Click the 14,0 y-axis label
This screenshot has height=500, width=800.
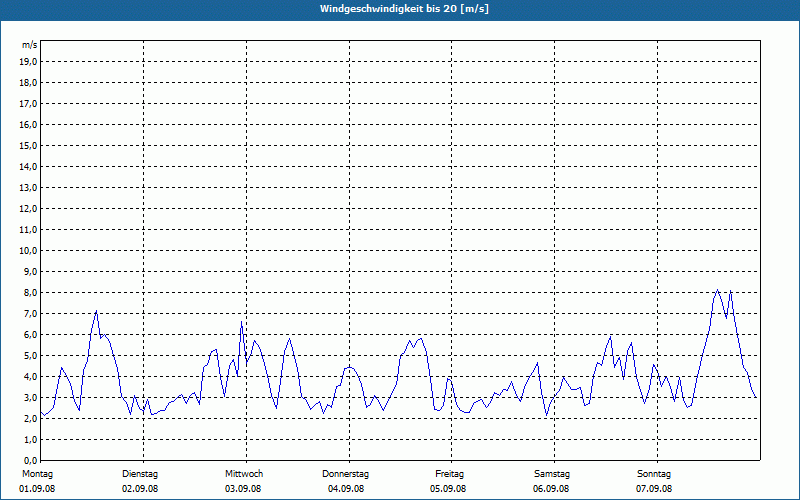(x=28, y=167)
